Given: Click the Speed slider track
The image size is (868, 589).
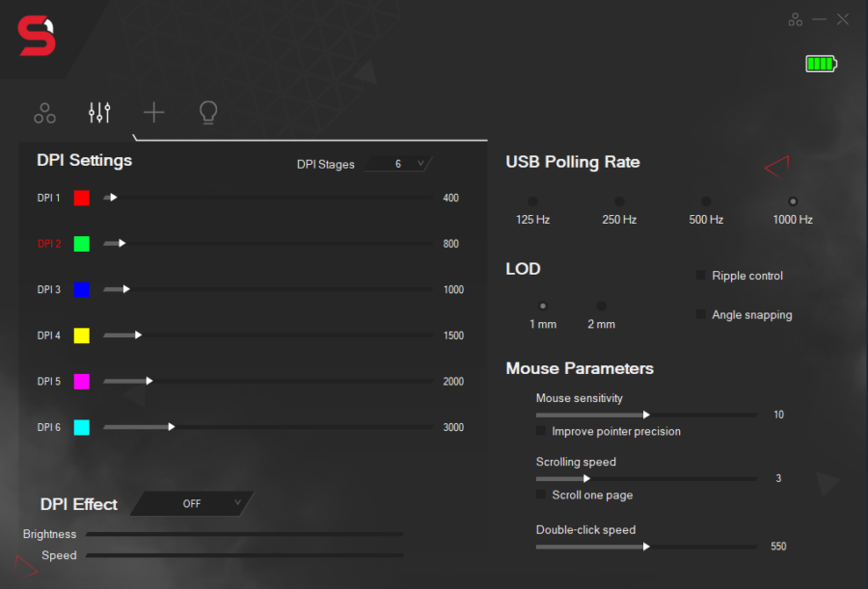Looking at the screenshot, I should click(245, 555).
